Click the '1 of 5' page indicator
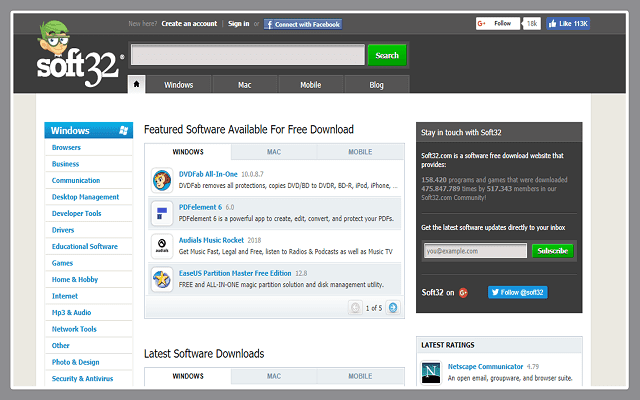 [x=374, y=308]
